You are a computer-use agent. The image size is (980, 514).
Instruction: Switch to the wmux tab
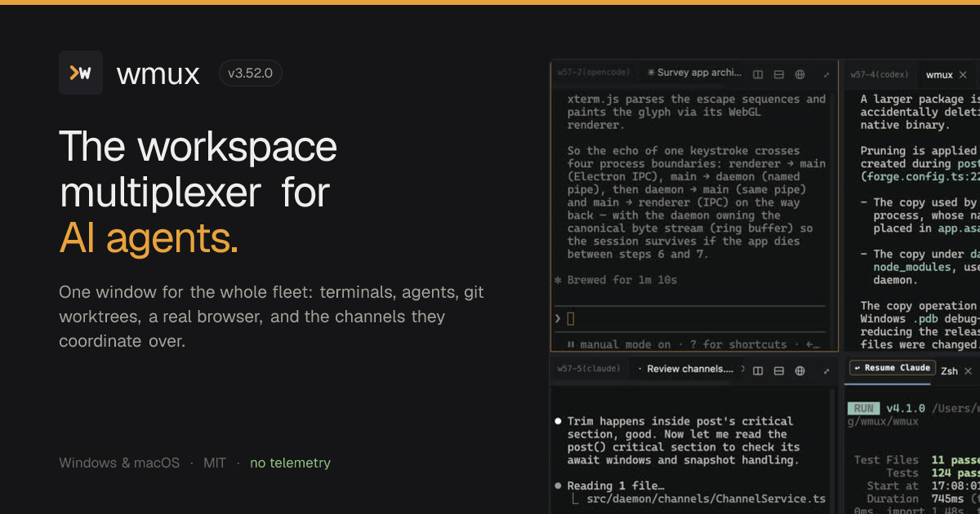[x=939, y=74]
